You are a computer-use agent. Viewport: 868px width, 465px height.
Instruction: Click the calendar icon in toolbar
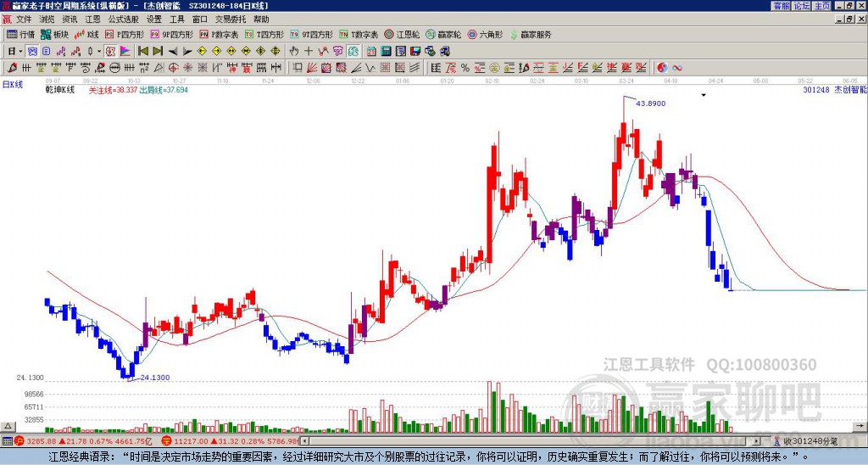point(371,52)
